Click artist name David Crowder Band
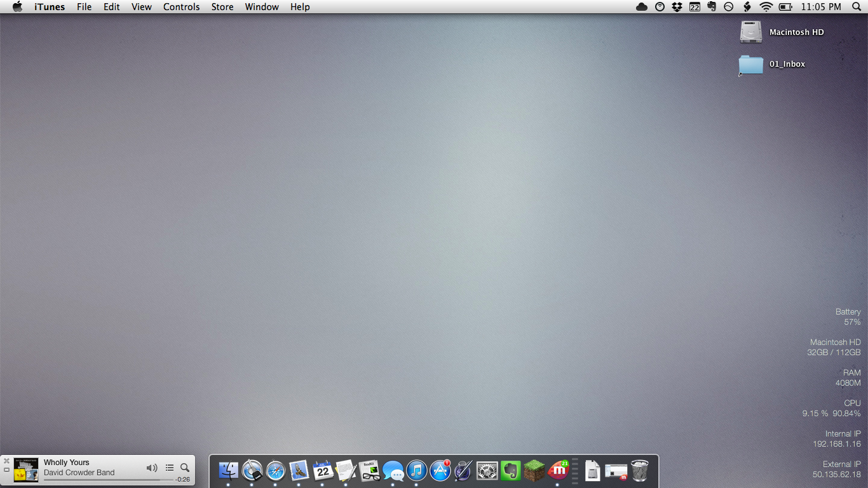868x488 pixels. click(x=79, y=473)
